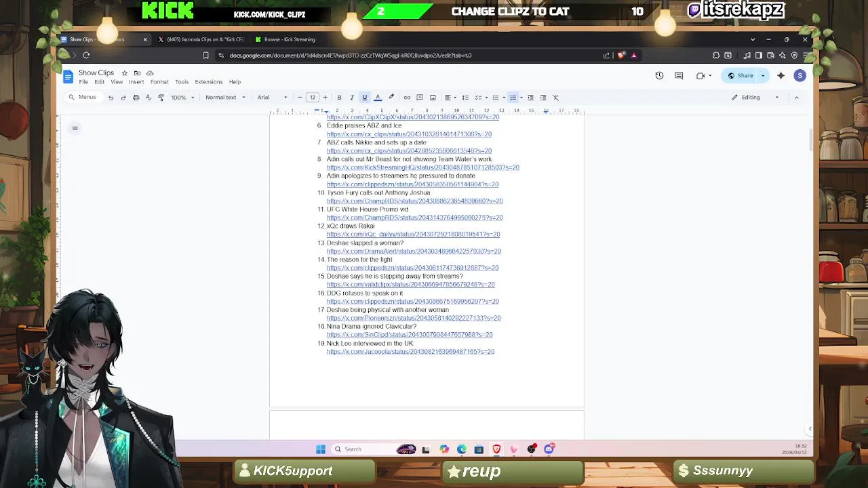Insert an image from toolbar
Screen dimensions: 868x488
[x=433, y=98]
